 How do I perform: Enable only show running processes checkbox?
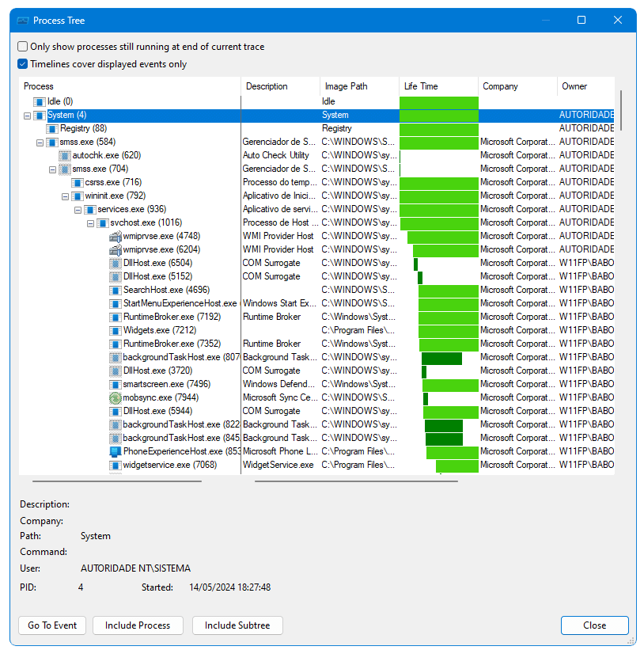click(23, 47)
